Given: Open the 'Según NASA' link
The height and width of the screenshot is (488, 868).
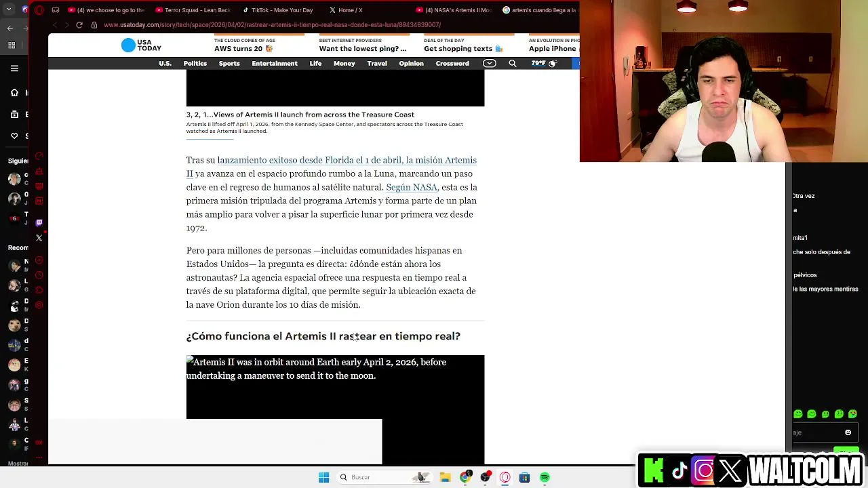Looking at the screenshot, I should (x=412, y=187).
